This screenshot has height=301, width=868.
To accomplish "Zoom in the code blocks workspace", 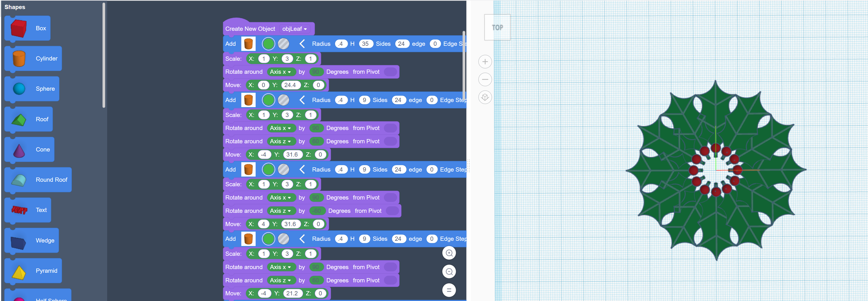I will coord(449,253).
